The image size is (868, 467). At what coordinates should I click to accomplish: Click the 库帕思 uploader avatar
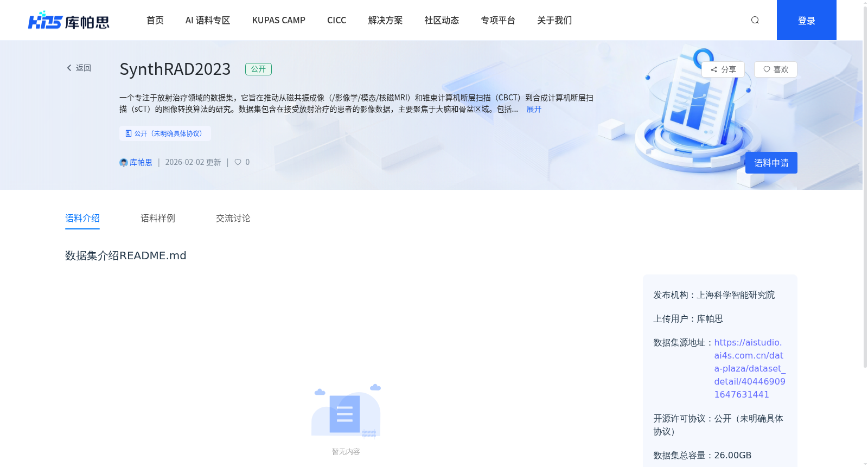click(x=124, y=163)
